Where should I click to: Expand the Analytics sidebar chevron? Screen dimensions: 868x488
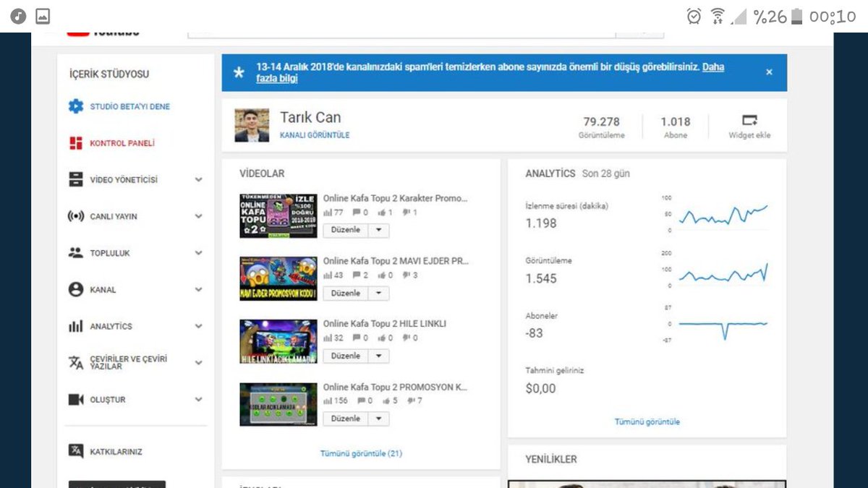tap(198, 326)
